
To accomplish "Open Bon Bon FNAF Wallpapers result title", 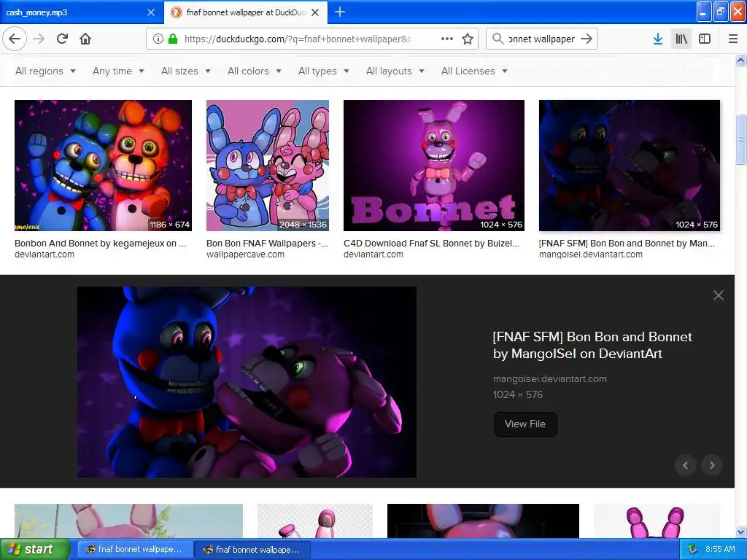I will pyautogui.click(x=267, y=244).
